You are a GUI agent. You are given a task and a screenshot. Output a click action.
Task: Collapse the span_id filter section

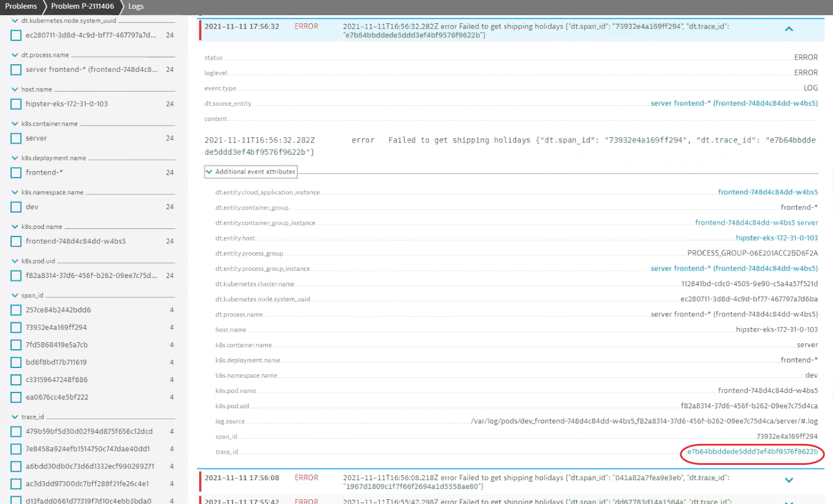[x=15, y=296]
